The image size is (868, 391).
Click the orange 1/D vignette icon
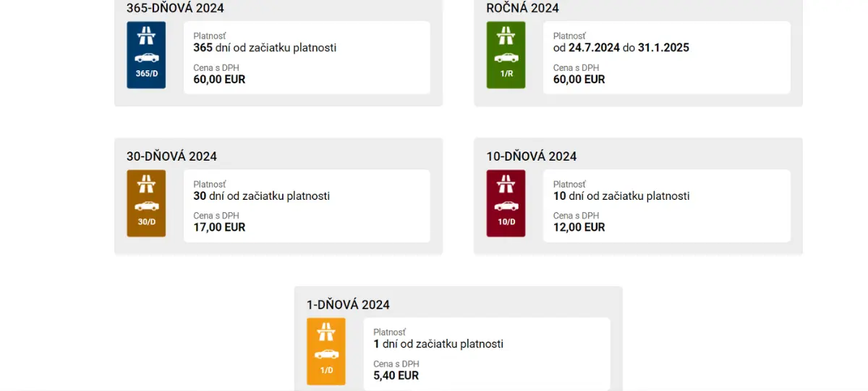(325, 352)
